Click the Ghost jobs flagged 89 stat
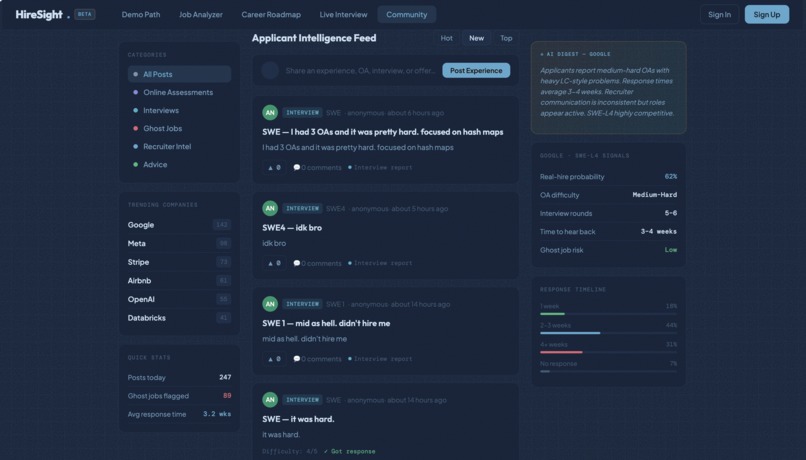This screenshot has width=806, height=460. coord(179,396)
